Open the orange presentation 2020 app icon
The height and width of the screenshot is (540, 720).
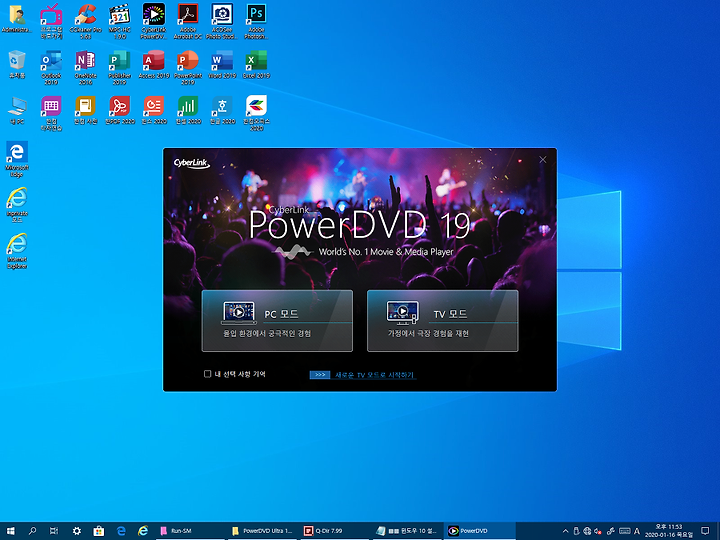pos(154,111)
